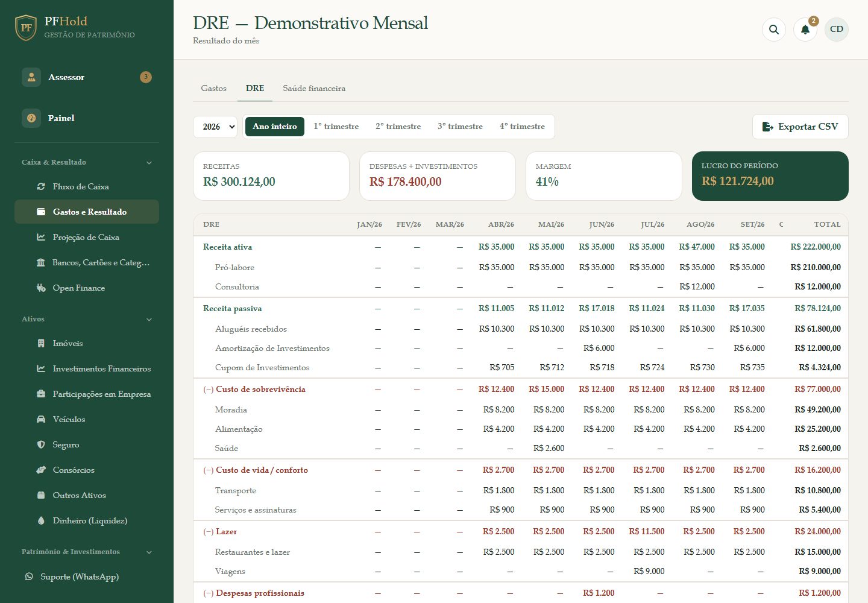This screenshot has height=603, width=868.
Task: Click the Open Finance icon
Action: tap(41, 288)
